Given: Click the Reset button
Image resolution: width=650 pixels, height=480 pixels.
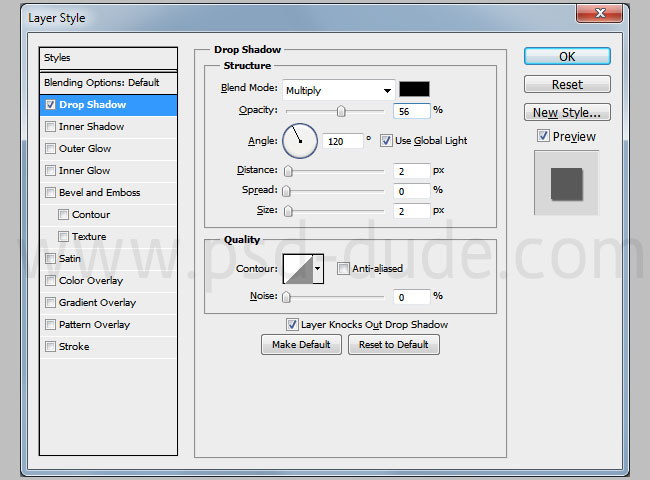Looking at the screenshot, I should coord(567,84).
